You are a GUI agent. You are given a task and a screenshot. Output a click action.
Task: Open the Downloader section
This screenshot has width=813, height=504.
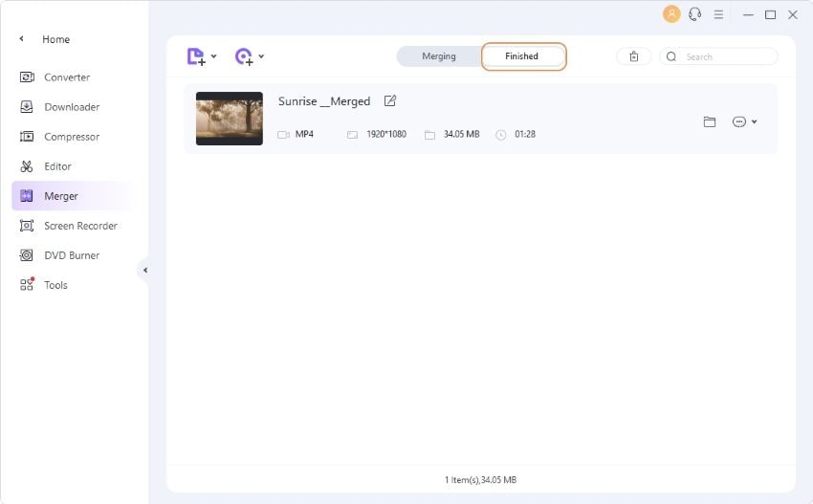coord(73,107)
